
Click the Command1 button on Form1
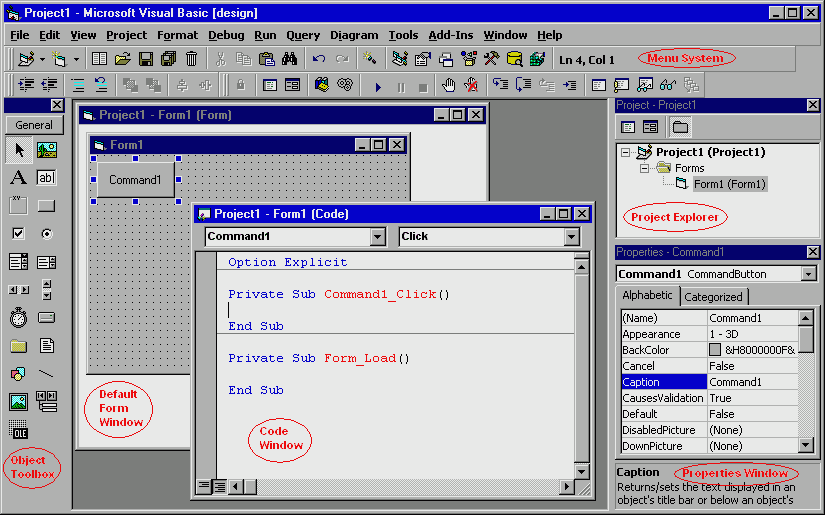[x=135, y=180]
